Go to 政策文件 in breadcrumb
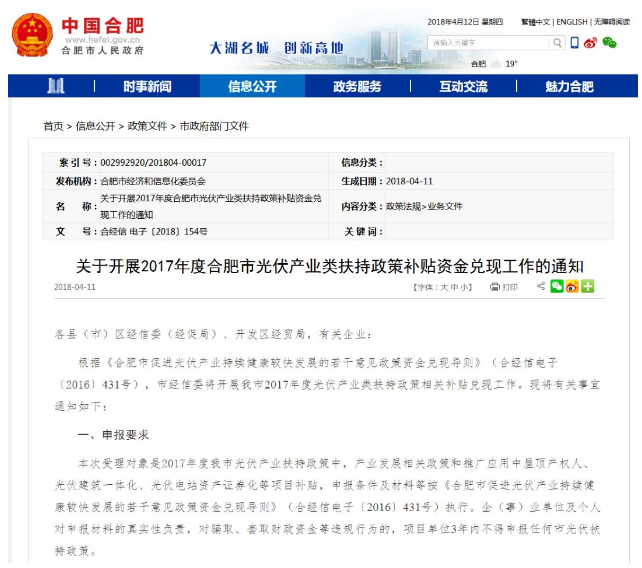Viewport: 642px width, 568px height. pos(147,126)
